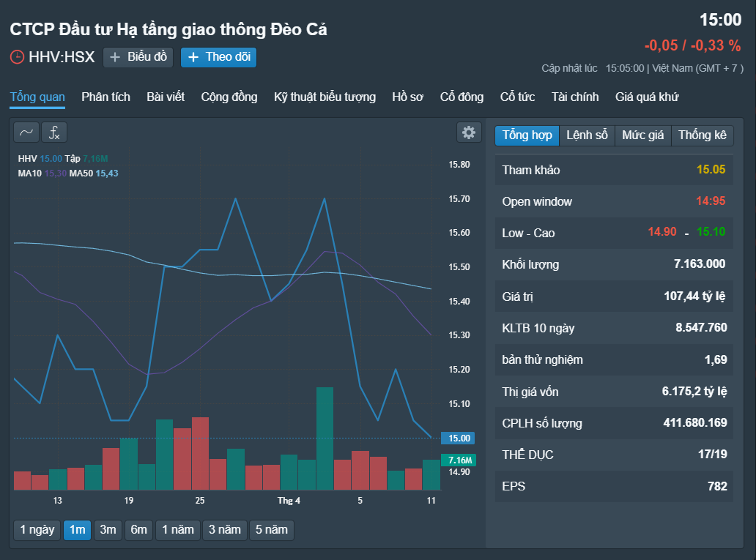Click CPLH số lượng value 411.680.169
This screenshot has width=756, height=560.
(x=695, y=422)
